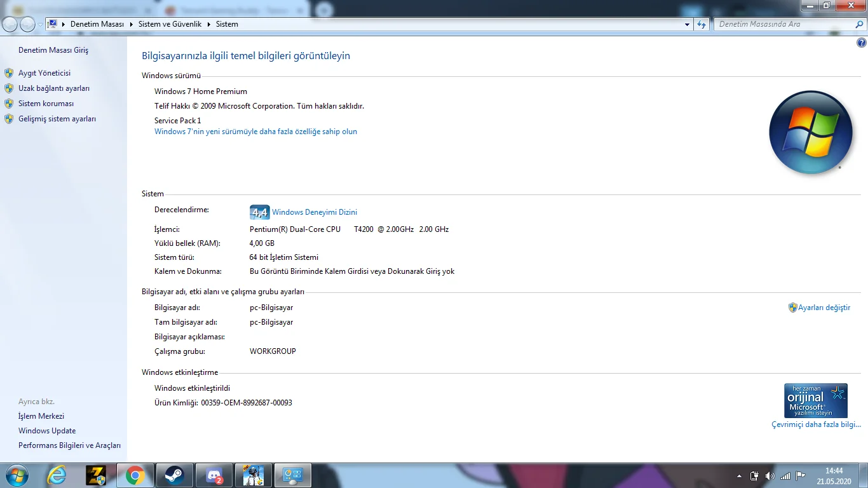The width and height of the screenshot is (868, 488).
Task: Open Performans Bilgileri ve Araçları
Action: (69, 445)
